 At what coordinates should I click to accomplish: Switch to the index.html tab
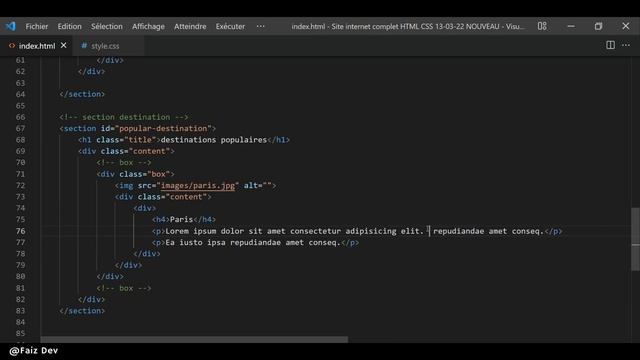(37, 46)
